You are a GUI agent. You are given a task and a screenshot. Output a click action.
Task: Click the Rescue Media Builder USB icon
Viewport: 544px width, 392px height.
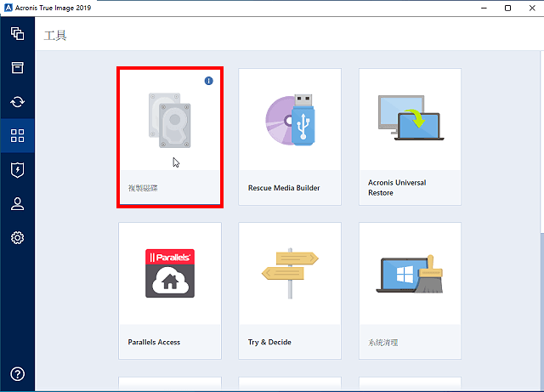[290, 121]
